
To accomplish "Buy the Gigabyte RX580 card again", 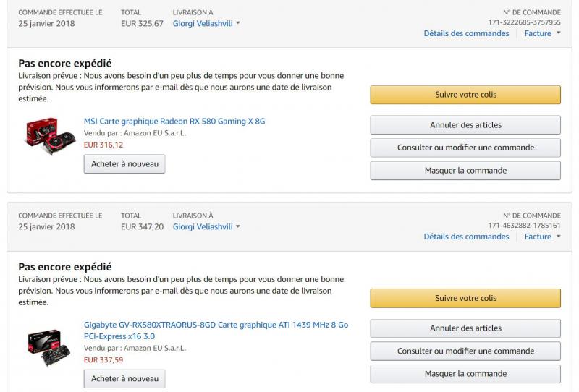I will coord(124,378).
